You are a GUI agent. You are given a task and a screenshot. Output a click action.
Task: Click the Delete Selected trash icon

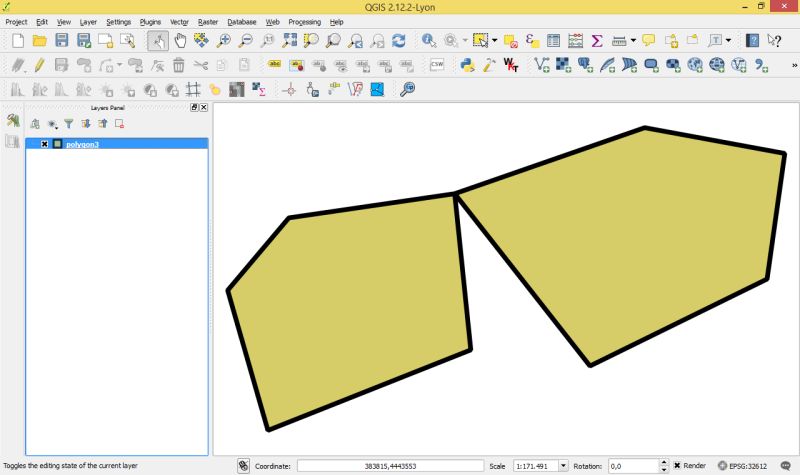coord(179,65)
